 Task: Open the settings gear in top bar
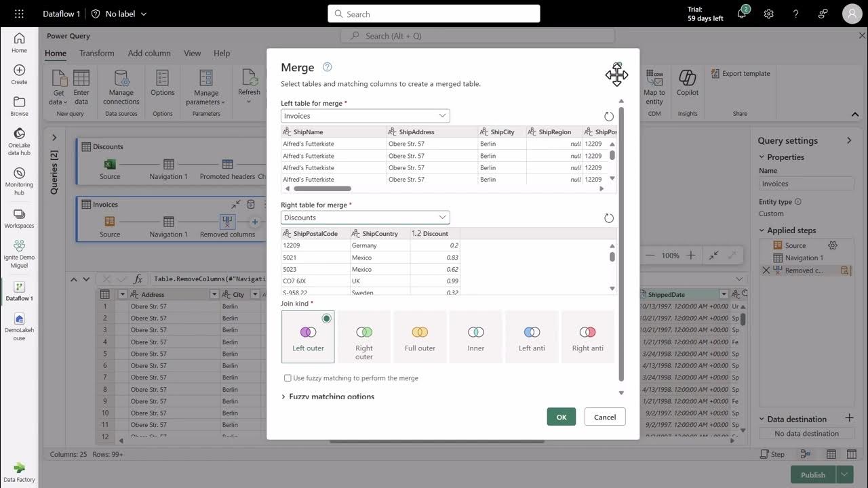pos(769,14)
